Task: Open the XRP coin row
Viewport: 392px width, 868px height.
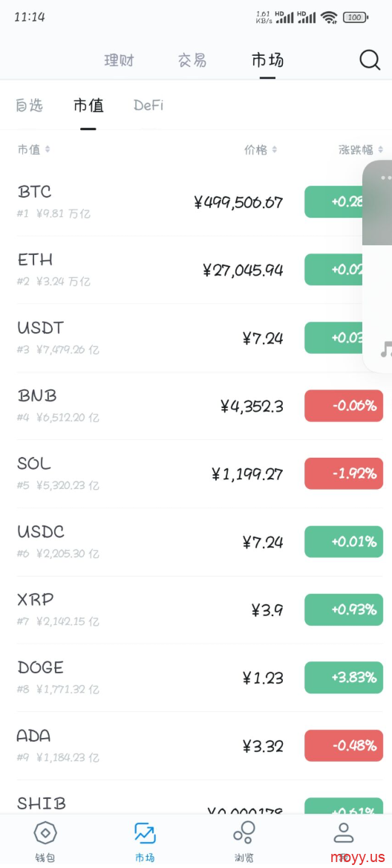Action: [196, 610]
